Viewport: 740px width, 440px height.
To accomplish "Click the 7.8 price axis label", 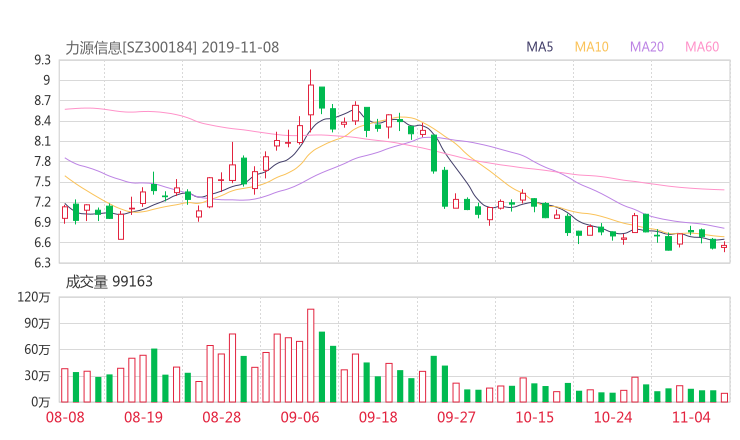I will point(42,161).
